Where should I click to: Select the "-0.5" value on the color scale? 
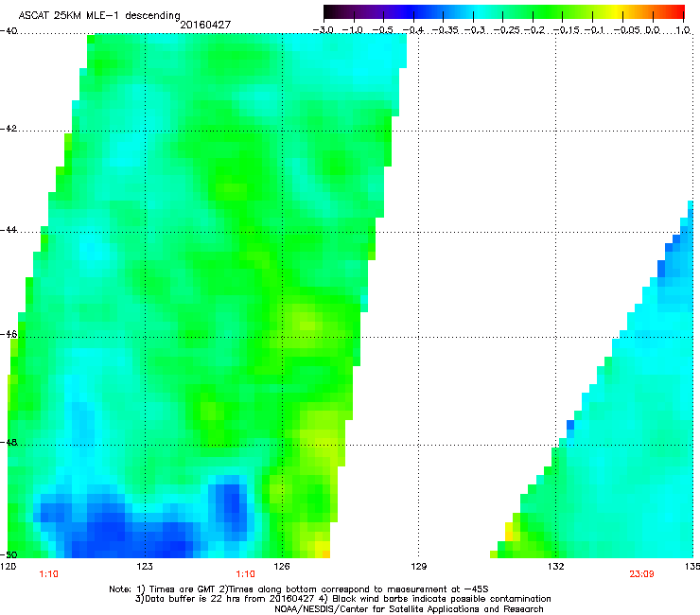coord(382,30)
